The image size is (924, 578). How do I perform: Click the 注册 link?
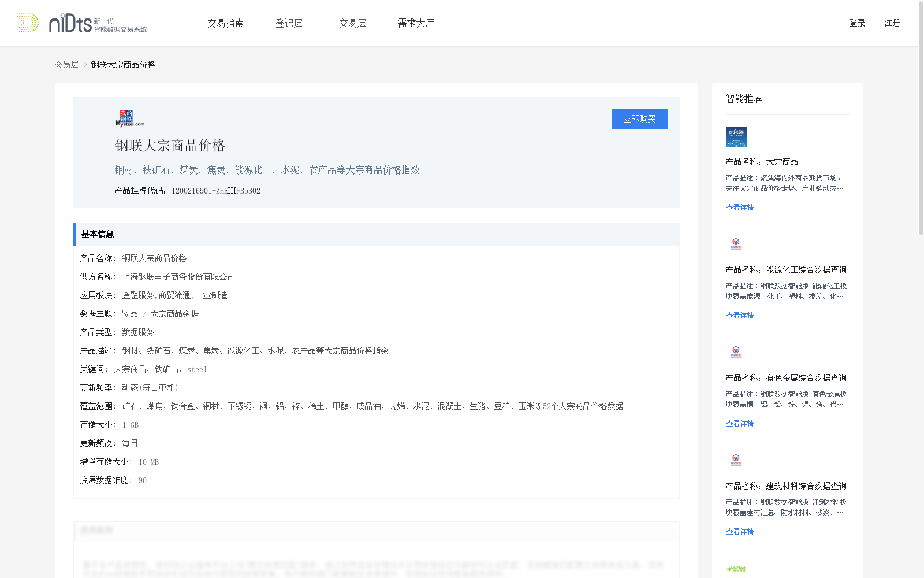pyautogui.click(x=892, y=23)
